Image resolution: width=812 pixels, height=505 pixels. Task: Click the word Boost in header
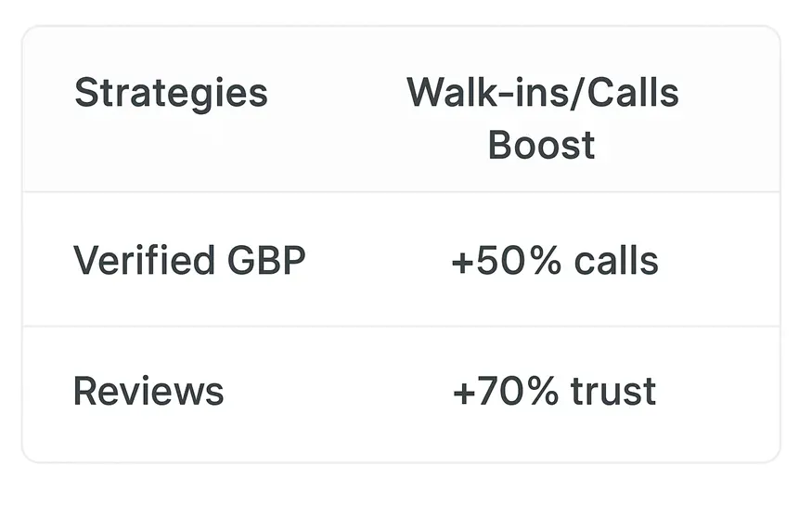(x=542, y=145)
